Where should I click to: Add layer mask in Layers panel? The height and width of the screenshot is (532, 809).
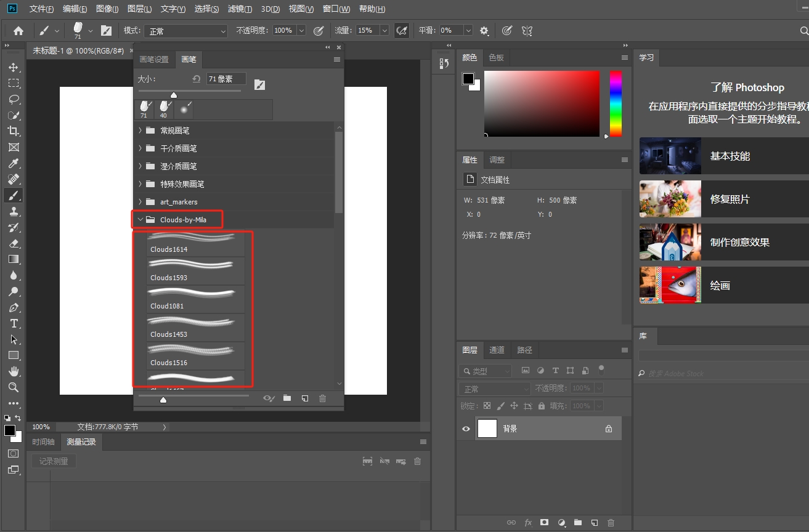coord(544,522)
